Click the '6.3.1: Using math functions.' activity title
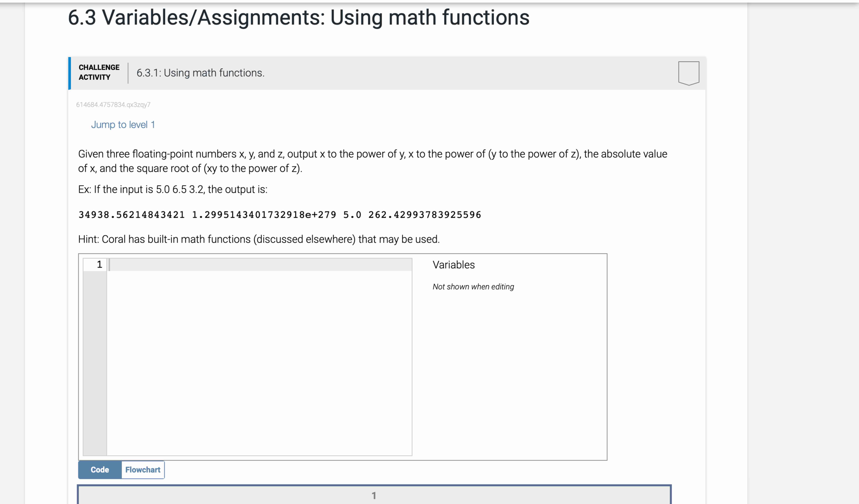The width and height of the screenshot is (859, 504). 200,73
